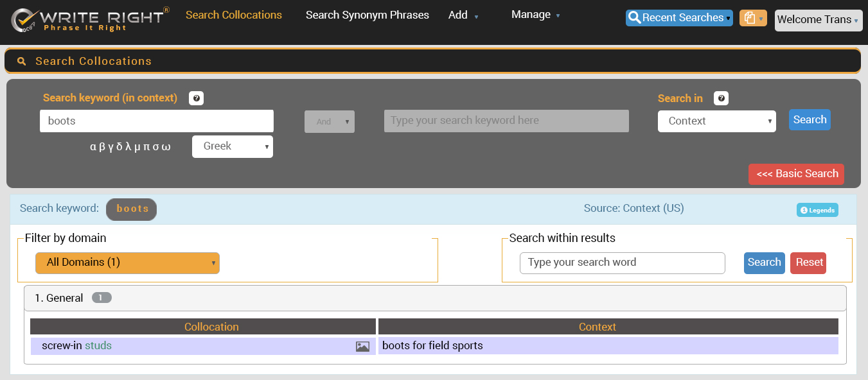Screen dimensions: 868x380
Task: Click the Search within results text field
Action: (x=622, y=263)
